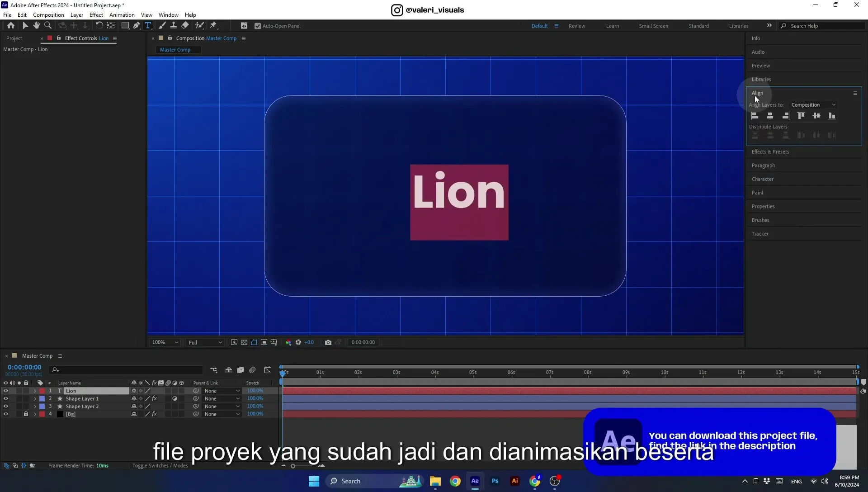Toggle the Auto-Open Panel checkbox
868x492 pixels.
[258, 26]
